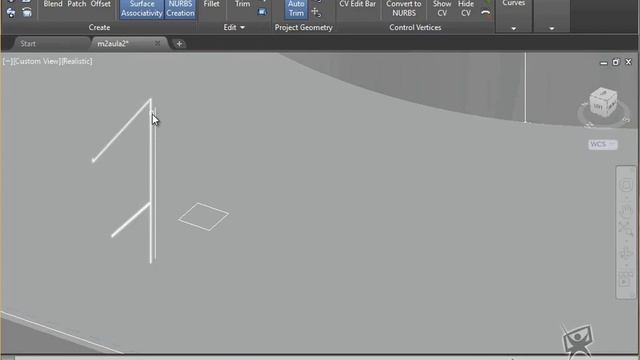
Task: Add a new drawing tab
Action: pos(179,44)
